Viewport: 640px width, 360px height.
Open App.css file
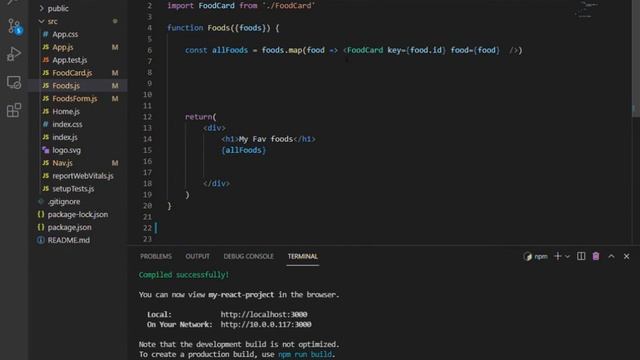point(65,34)
